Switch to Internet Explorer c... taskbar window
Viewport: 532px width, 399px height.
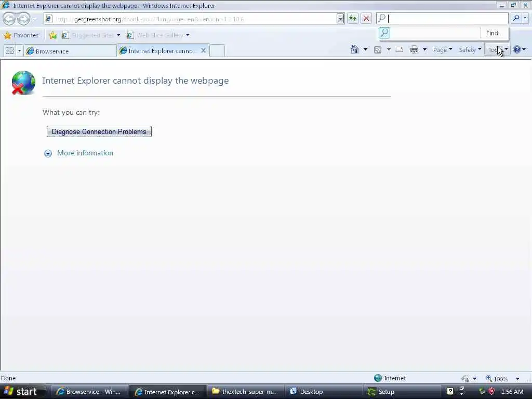168,392
